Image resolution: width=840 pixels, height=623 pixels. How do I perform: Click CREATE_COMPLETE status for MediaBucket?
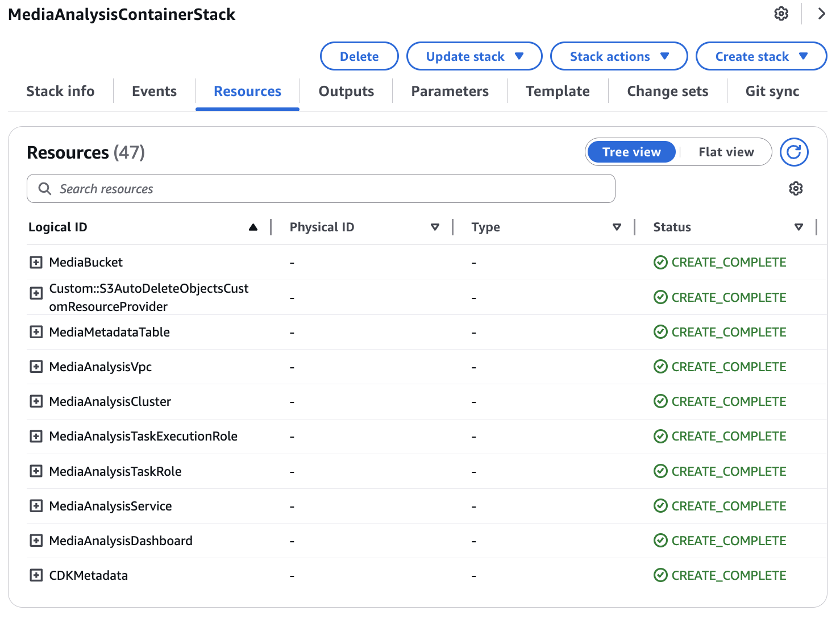(x=729, y=263)
